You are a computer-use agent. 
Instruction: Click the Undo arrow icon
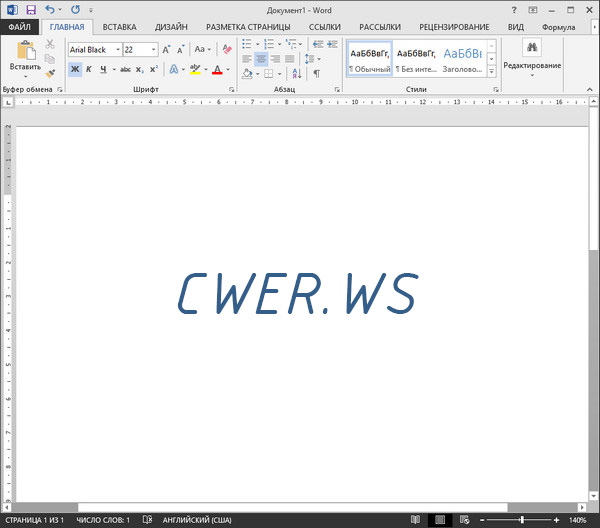point(48,9)
